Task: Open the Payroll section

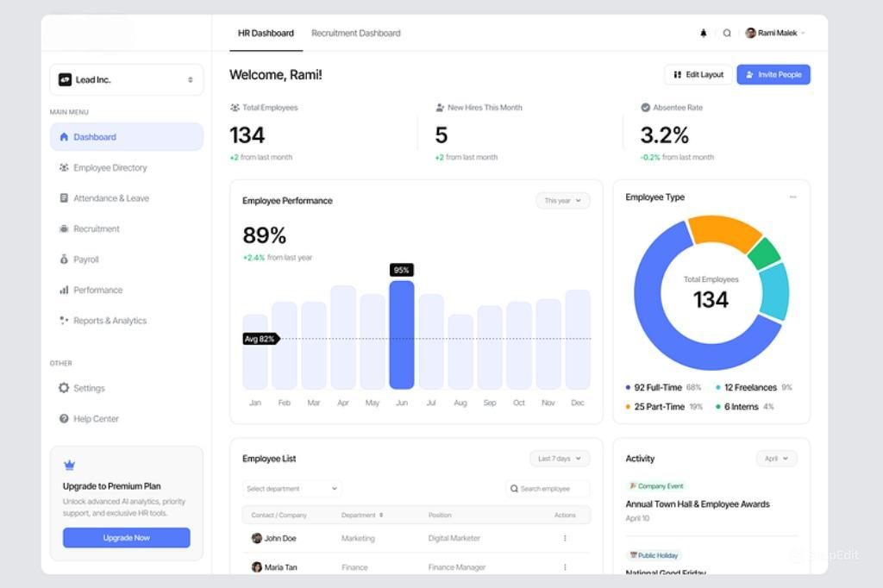Action: (85, 260)
